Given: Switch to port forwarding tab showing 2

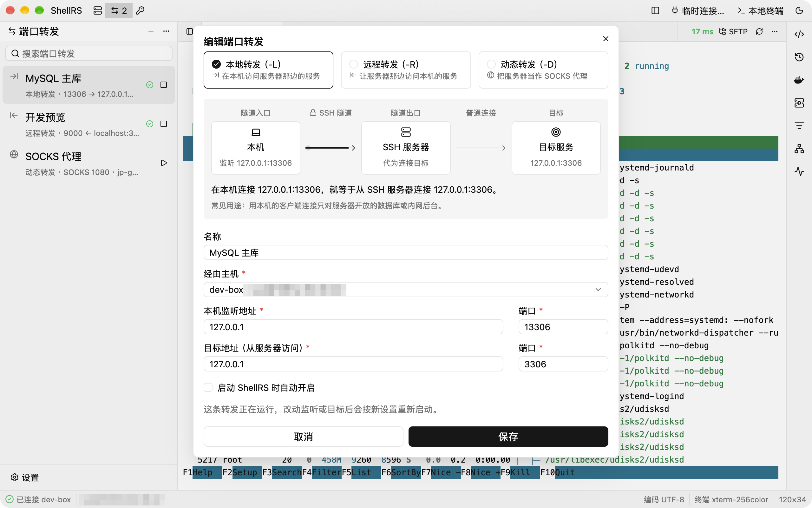Looking at the screenshot, I should tap(119, 11).
